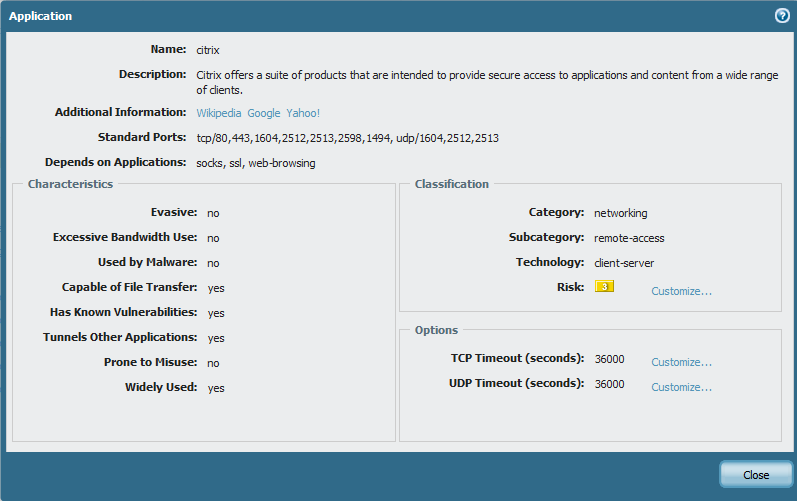
Task: Click the Options section heading
Action: [436, 330]
